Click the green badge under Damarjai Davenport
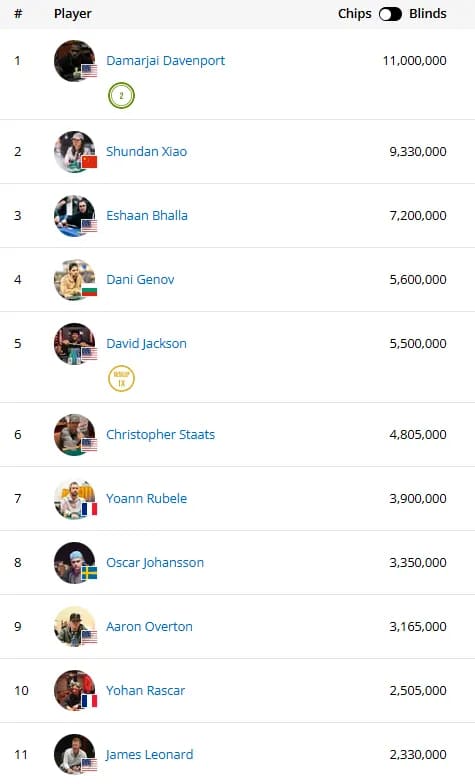The height and width of the screenshot is (784, 475). coord(122,96)
